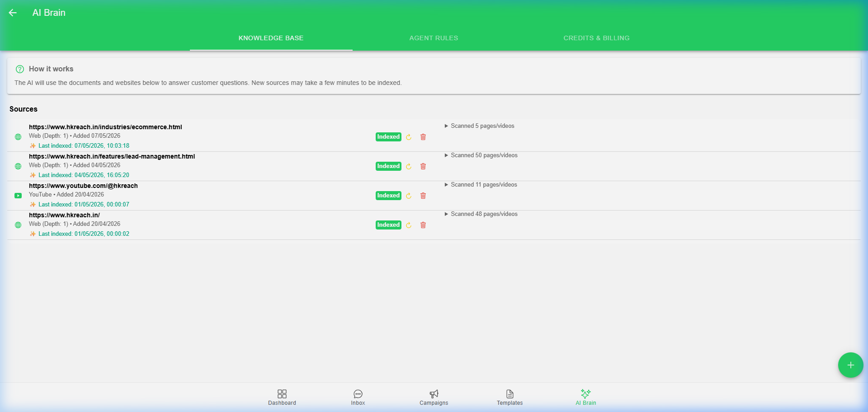Click Indexed badge for https://www.hkreach.in/ row

pos(388,225)
